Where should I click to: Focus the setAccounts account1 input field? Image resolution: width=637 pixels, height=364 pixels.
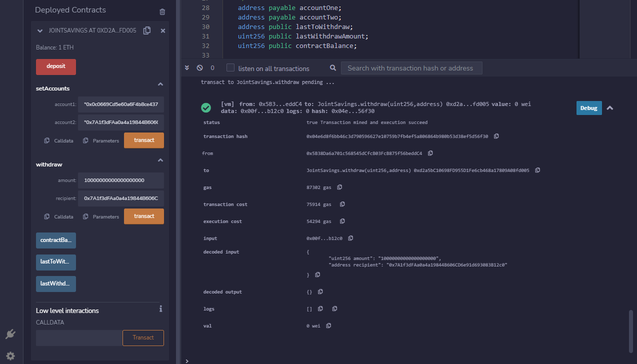pos(121,104)
